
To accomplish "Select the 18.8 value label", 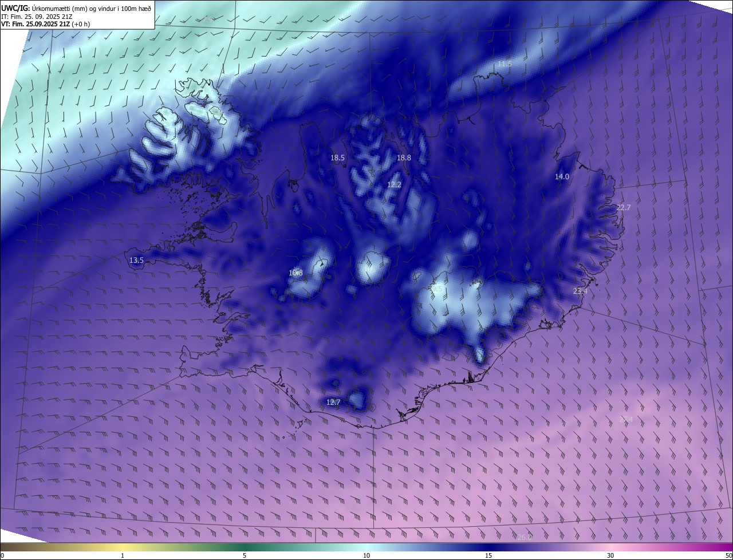I will (404, 157).
